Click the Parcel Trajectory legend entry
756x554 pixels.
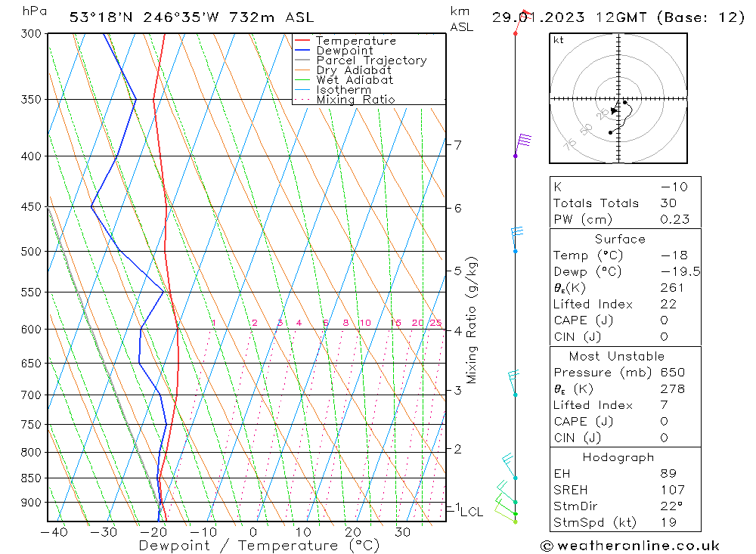[371, 60]
